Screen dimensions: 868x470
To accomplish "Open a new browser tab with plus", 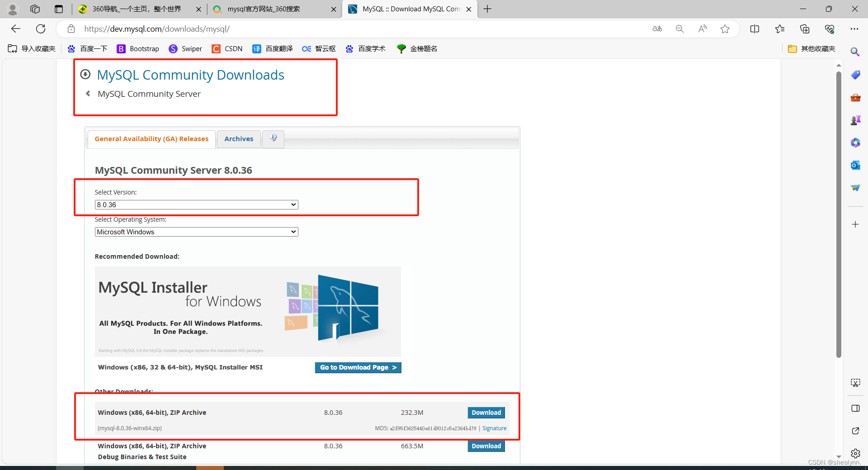I will [x=487, y=9].
